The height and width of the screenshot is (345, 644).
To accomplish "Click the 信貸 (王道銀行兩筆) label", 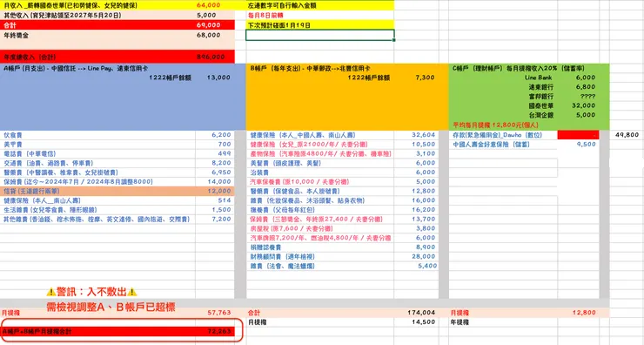I will pyautogui.click(x=31, y=191).
